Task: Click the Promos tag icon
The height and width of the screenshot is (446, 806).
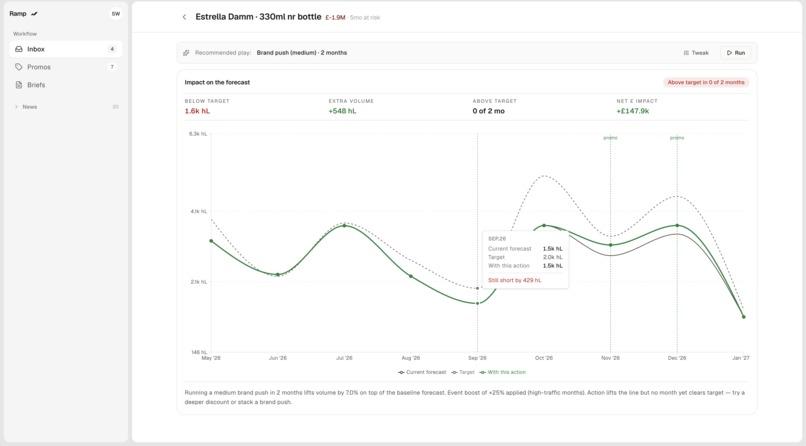Action: [x=19, y=67]
